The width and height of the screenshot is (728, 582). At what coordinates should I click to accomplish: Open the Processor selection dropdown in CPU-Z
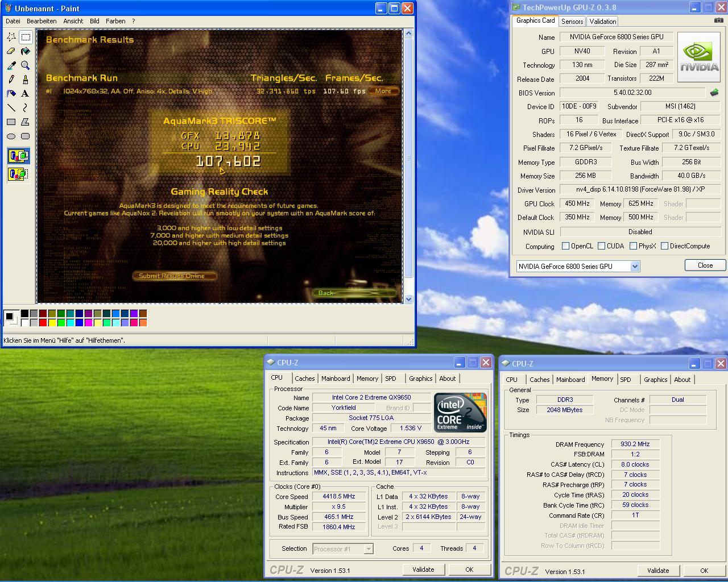tap(369, 548)
